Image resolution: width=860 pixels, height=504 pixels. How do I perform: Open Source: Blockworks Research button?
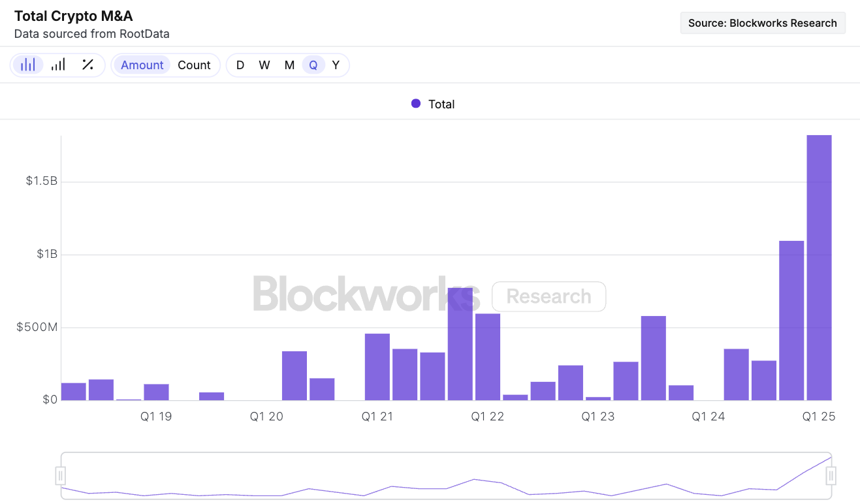(762, 23)
